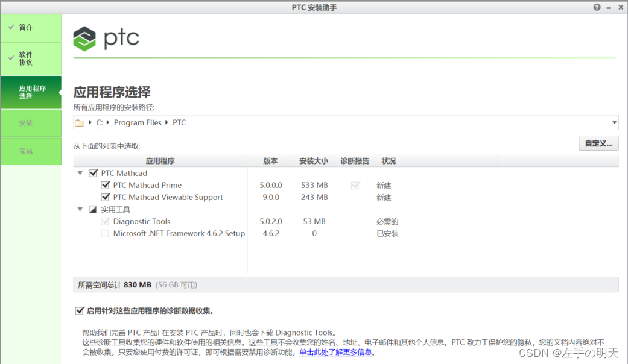Screen dimensions: 628x364
Task: Toggle diagnostic report checkbox for Mathcad Prime
Action: [355, 185]
